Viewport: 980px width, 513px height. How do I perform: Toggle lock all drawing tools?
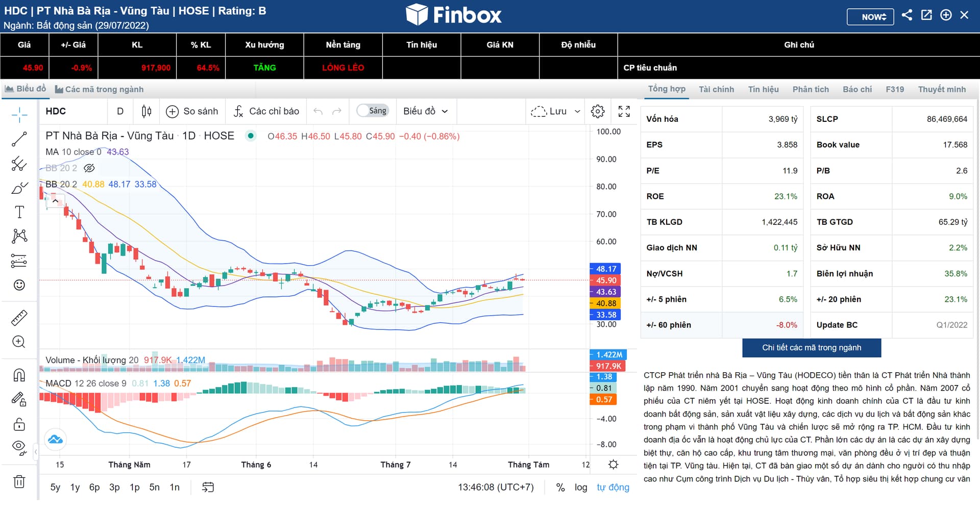tap(19, 424)
